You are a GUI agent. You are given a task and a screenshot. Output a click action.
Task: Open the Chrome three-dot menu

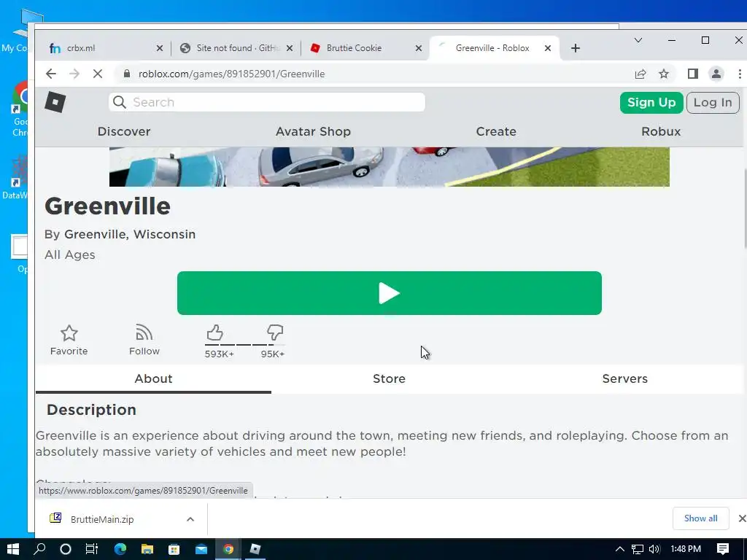[740, 74]
